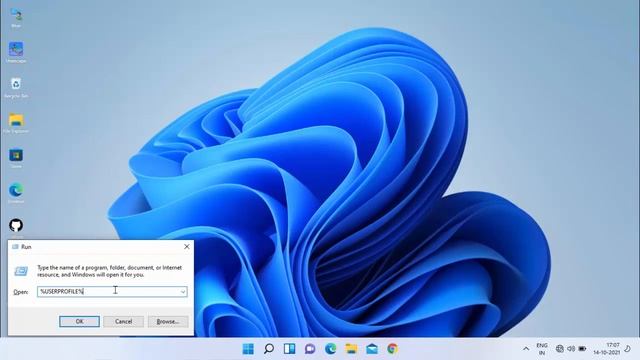Open the Mail app on taskbar

(x=372, y=349)
